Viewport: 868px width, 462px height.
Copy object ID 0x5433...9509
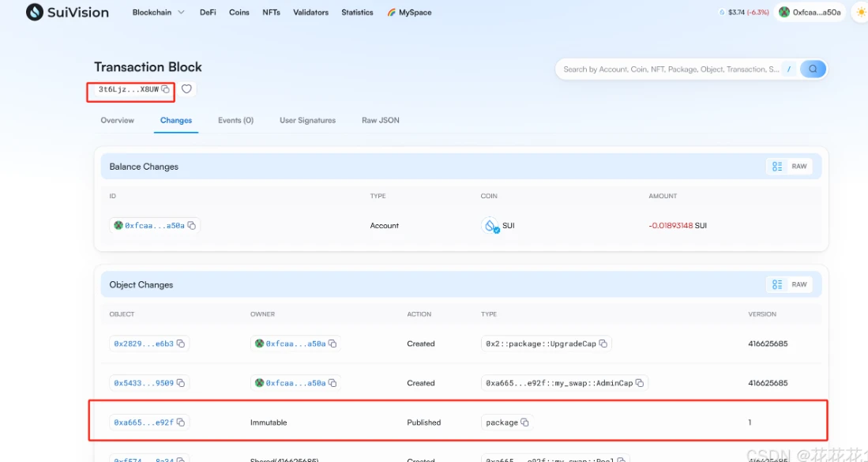click(181, 383)
